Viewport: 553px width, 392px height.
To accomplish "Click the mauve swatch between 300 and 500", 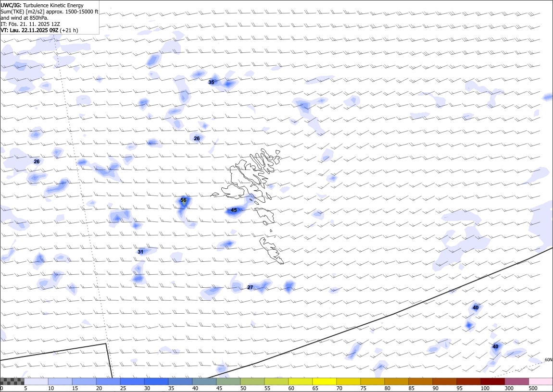I will click(x=516, y=381).
